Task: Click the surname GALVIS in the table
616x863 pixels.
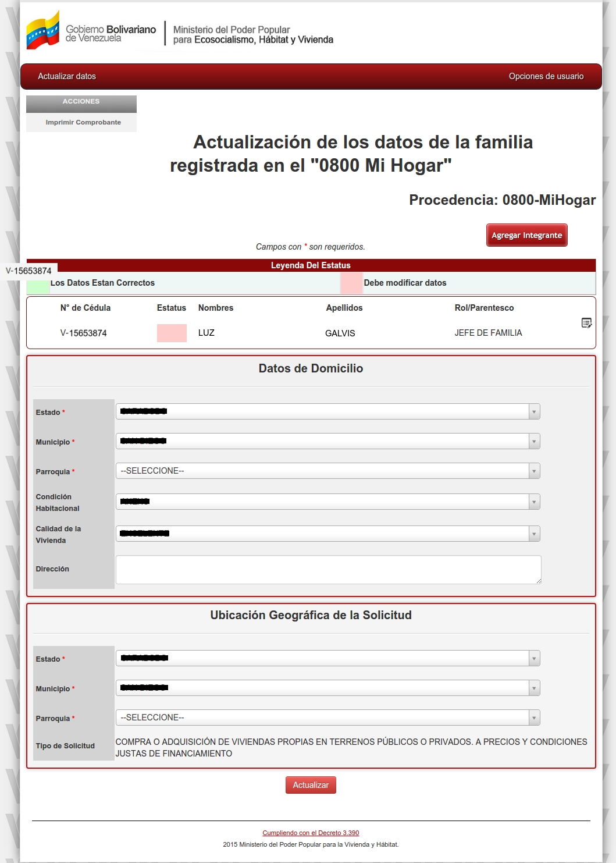Action: tap(340, 333)
